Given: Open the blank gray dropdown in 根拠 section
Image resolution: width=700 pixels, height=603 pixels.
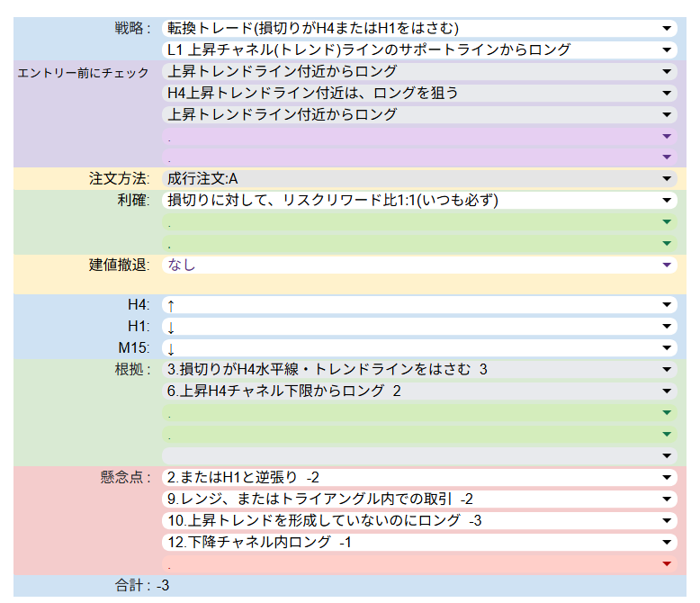Looking at the screenshot, I should (419, 455).
